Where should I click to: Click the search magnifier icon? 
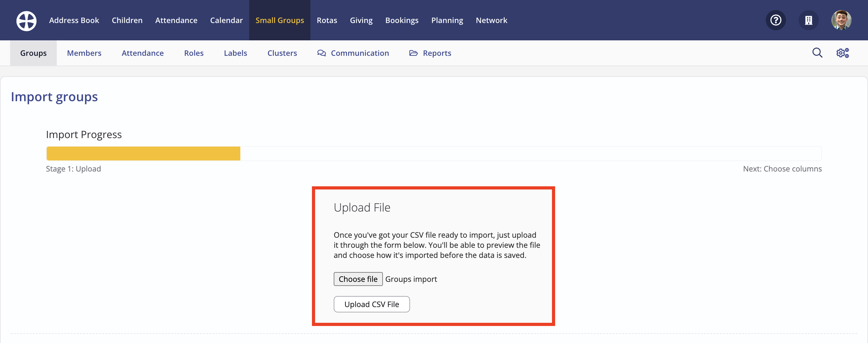point(817,53)
